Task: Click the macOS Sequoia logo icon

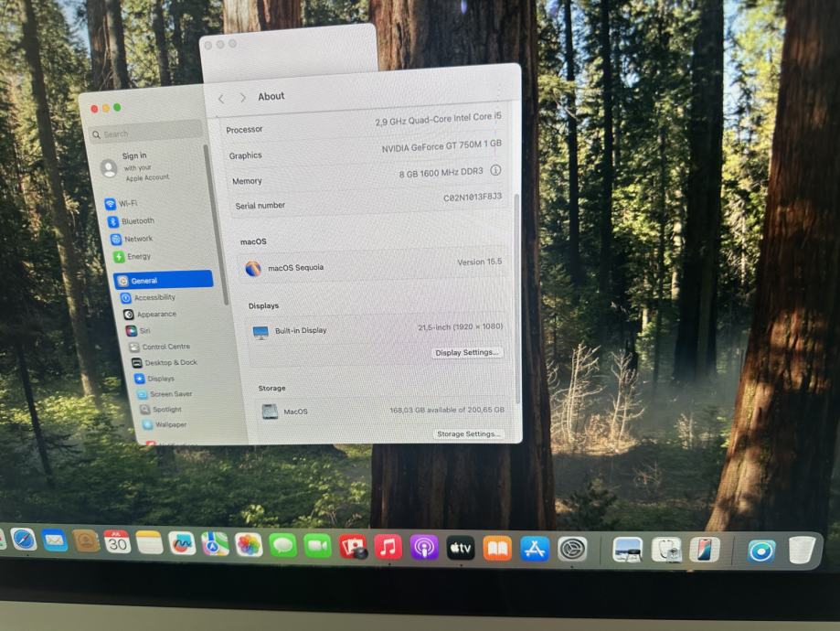Action: pos(253,268)
